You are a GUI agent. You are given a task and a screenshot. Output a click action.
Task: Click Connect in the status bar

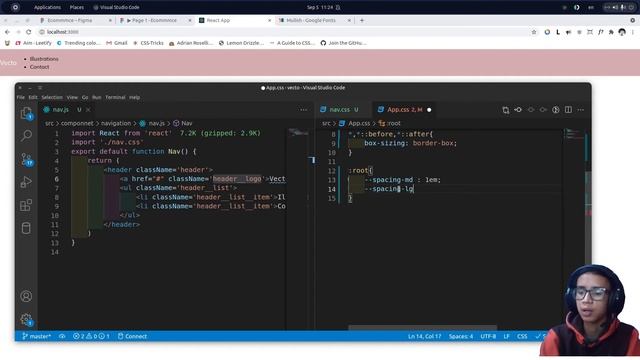tap(132, 336)
